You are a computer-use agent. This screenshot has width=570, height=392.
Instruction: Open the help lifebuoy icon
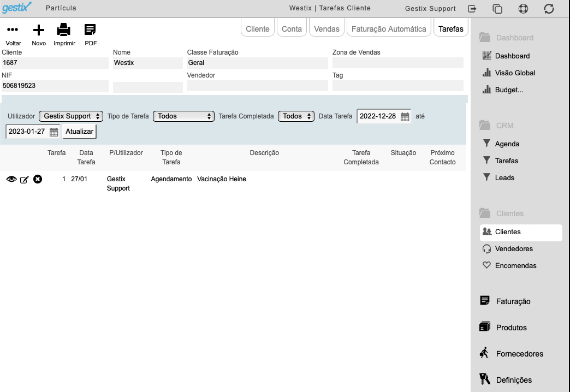tap(523, 9)
